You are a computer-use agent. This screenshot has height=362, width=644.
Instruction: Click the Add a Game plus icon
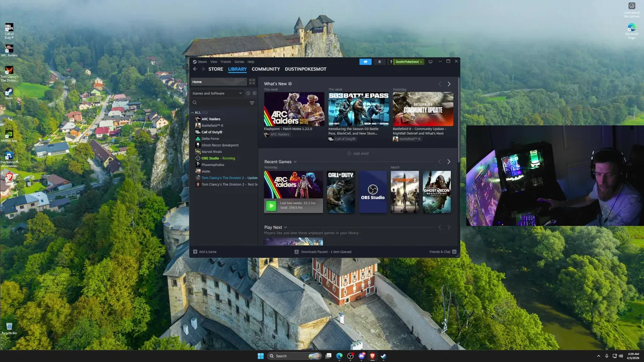click(x=195, y=252)
